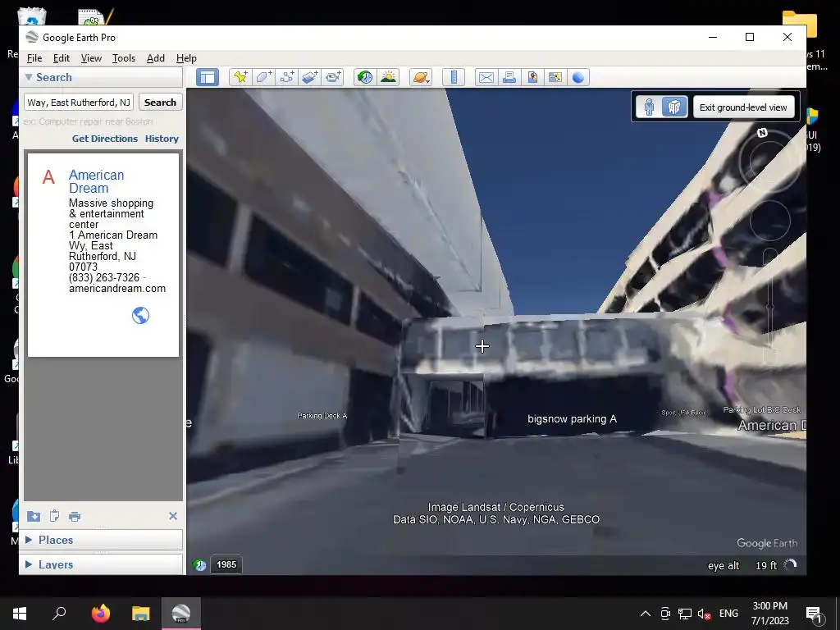Click Google Earth Pro taskbar icon
This screenshot has width=840, height=630.
pyautogui.click(x=181, y=614)
